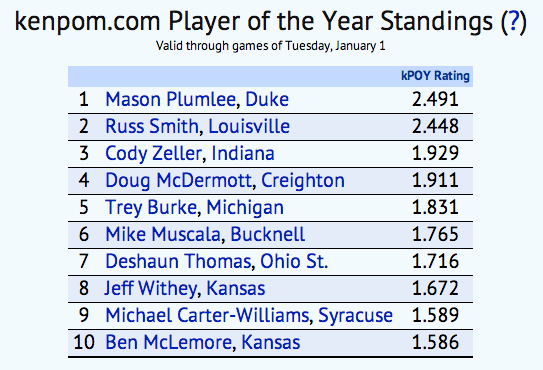Open Creighton team link
The width and height of the screenshot is (543, 370).
[x=303, y=180]
